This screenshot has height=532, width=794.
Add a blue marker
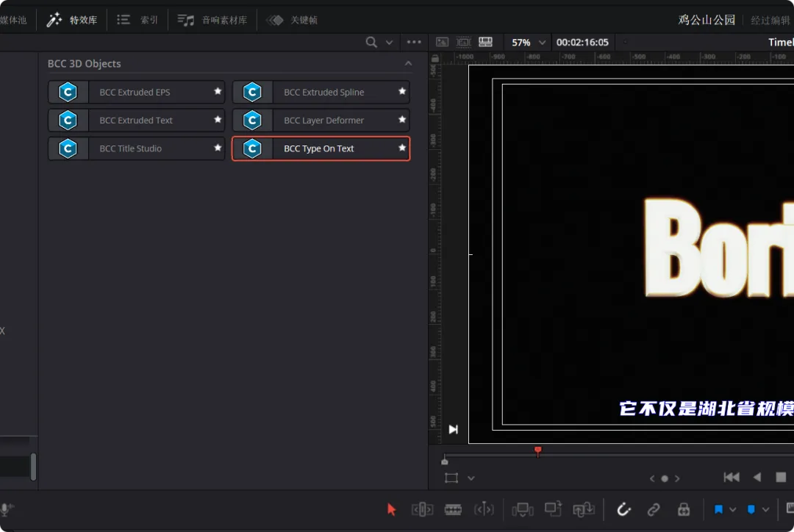coord(751,509)
